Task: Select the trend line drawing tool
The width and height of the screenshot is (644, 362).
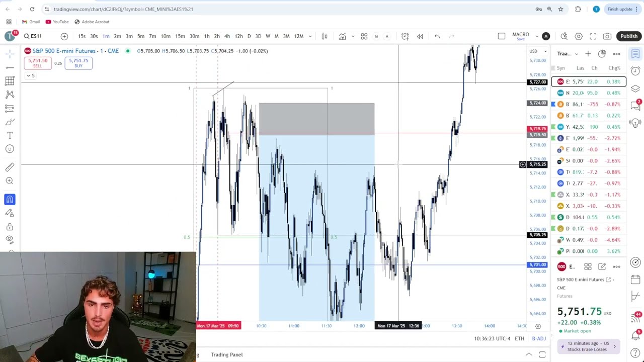Action: [10, 67]
